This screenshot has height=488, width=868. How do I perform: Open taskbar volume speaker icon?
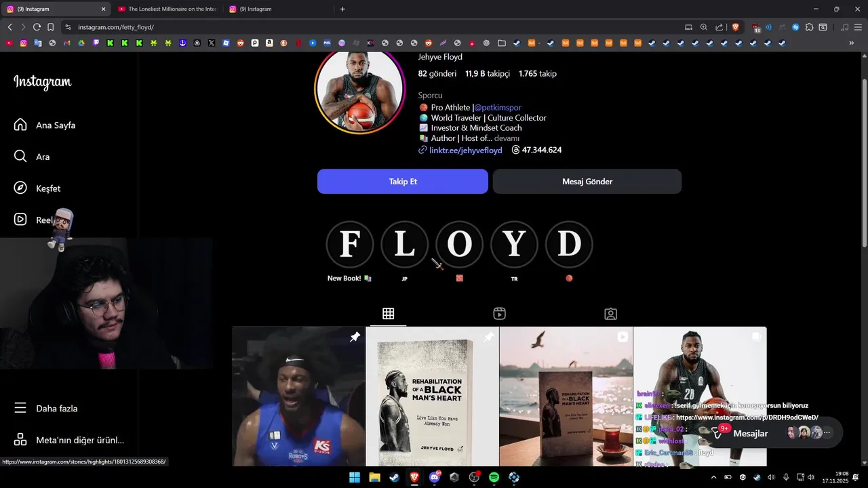(x=811, y=477)
